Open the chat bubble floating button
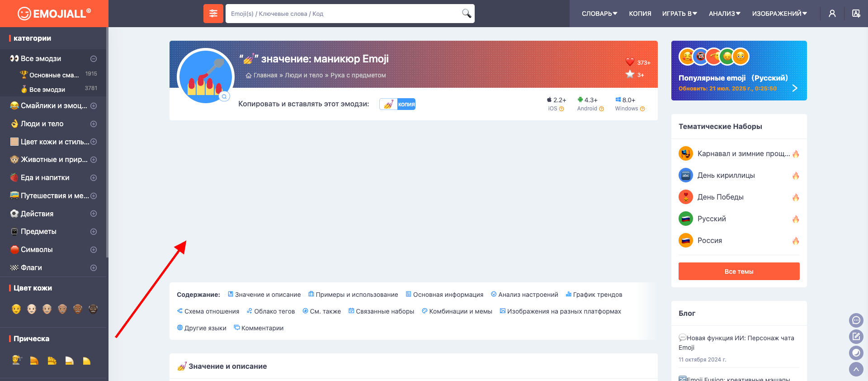 tap(856, 320)
